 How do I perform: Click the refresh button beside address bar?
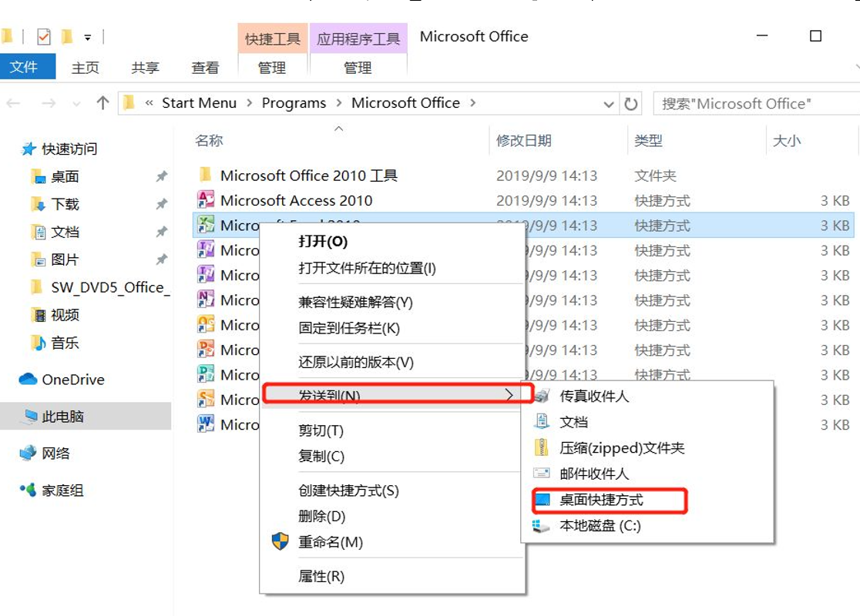(631, 104)
